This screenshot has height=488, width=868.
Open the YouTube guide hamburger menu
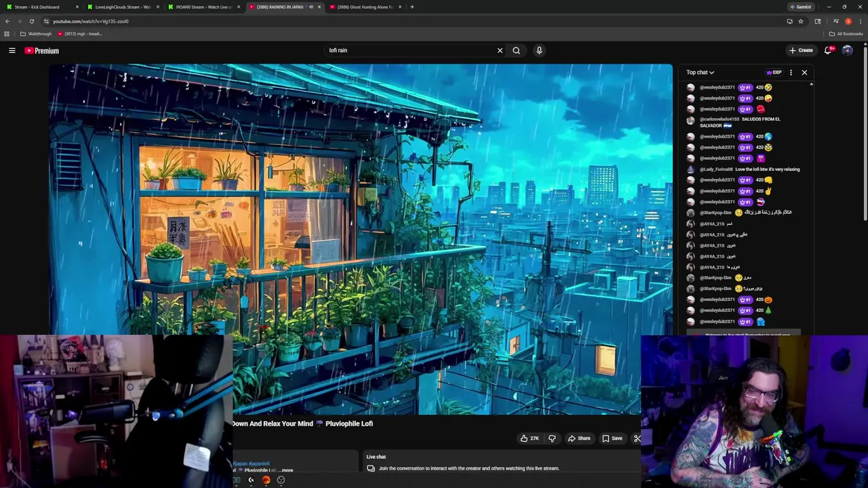coord(12,50)
